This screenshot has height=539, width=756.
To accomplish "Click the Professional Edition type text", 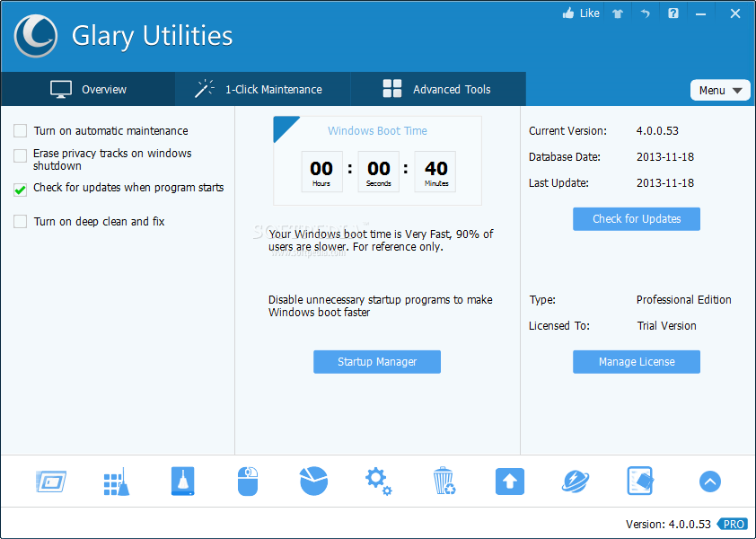I will (x=683, y=300).
